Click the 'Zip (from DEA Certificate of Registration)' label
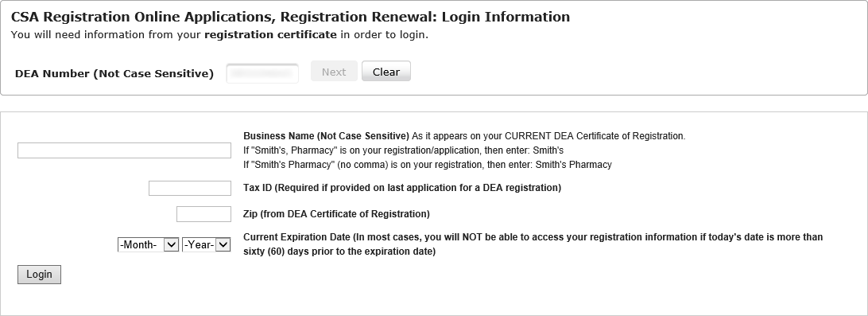Image resolution: width=868 pixels, height=316 pixels. point(336,214)
